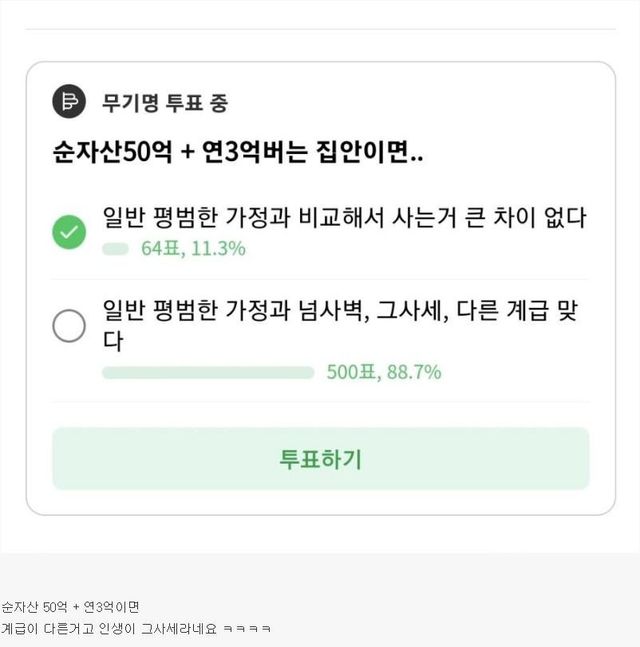Image resolution: width=640 pixels, height=647 pixels.
Task: Click the long 88.7% result bar
Action: [x=208, y=372]
